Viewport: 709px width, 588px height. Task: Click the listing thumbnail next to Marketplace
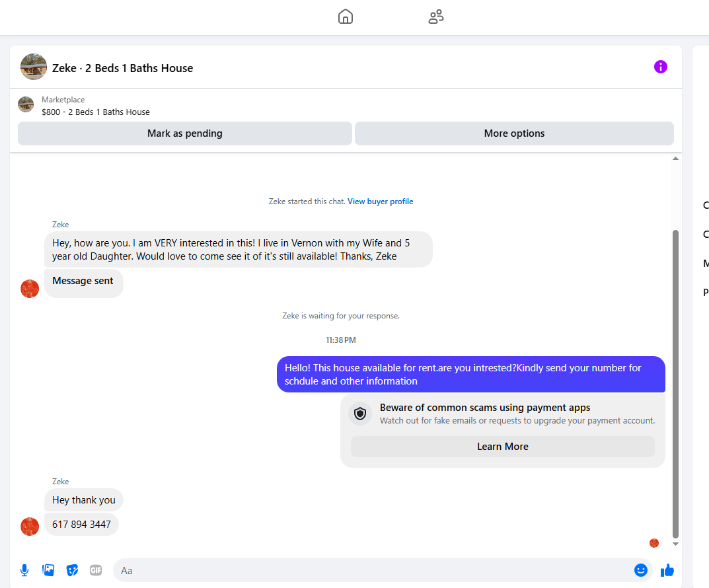click(x=26, y=104)
